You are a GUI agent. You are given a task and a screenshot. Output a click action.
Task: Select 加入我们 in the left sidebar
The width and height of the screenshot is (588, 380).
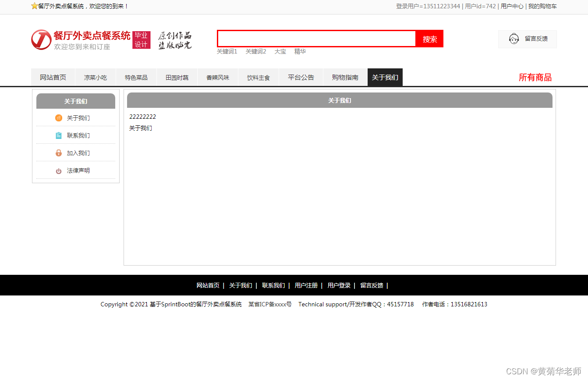78,153
